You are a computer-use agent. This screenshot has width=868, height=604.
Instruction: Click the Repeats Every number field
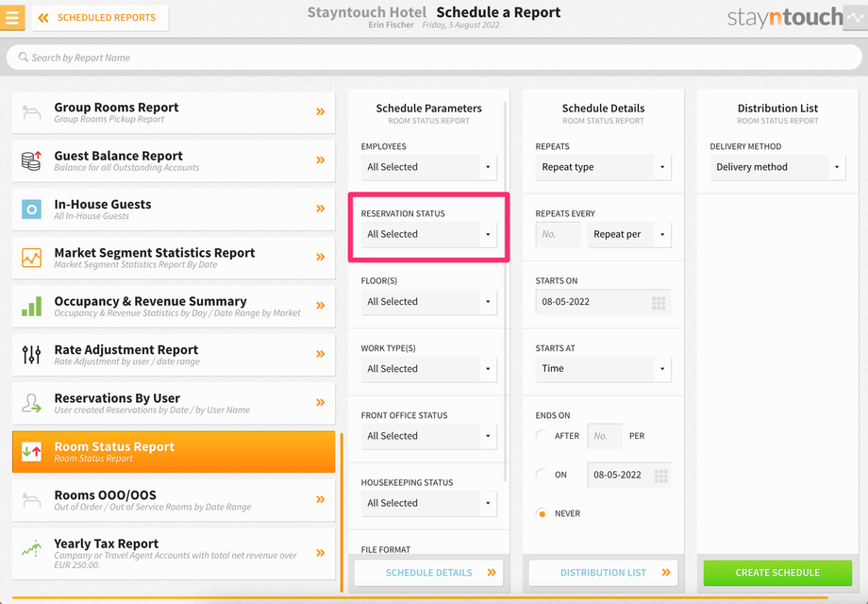click(x=558, y=235)
